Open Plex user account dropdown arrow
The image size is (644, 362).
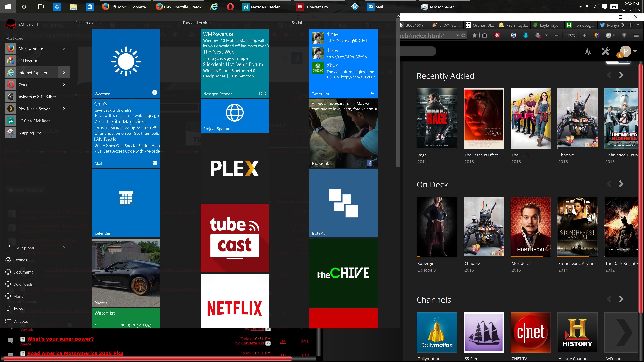tap(635, 51)
